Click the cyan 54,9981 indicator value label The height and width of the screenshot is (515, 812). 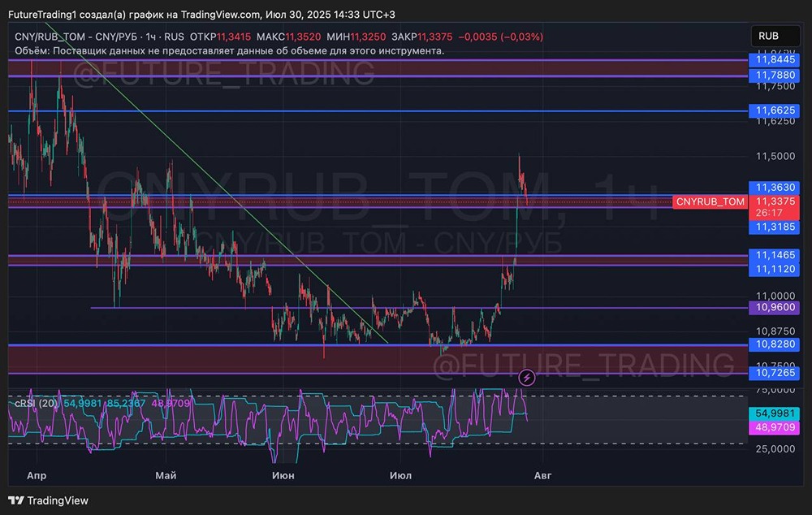775,413
